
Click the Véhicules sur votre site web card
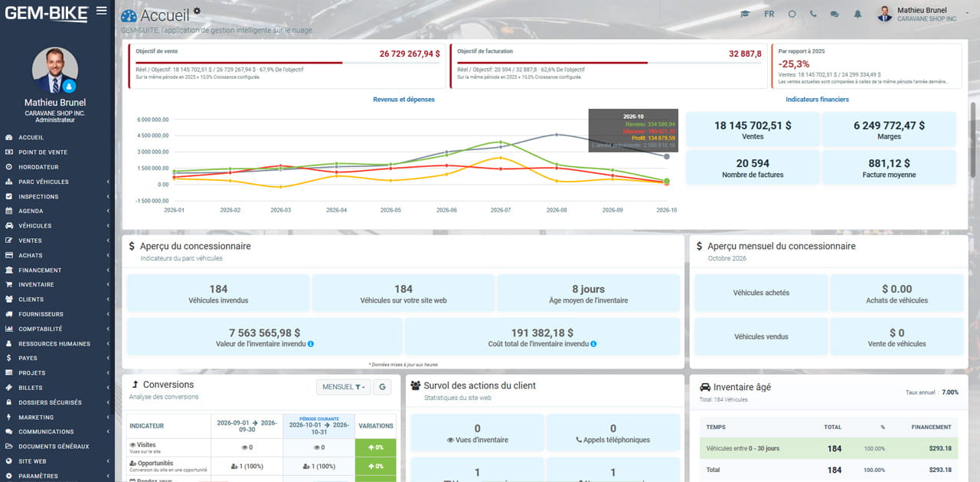(x=403, y=293)
